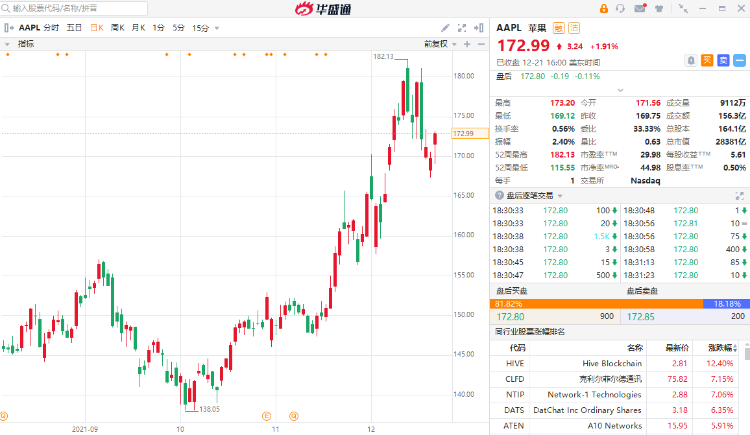Click after-hours ask price 172.85
This screenshot has width=750, height=435.
point(640,316)
